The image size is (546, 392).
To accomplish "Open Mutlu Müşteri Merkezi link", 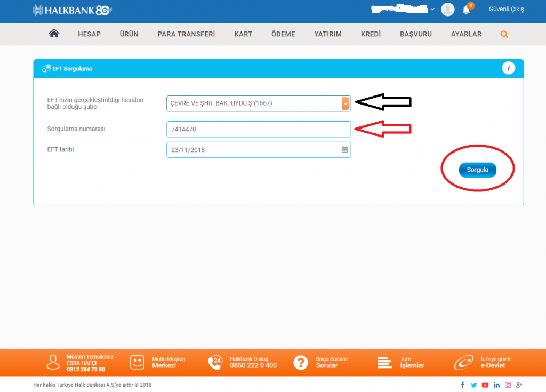I will tap(168, 362).
